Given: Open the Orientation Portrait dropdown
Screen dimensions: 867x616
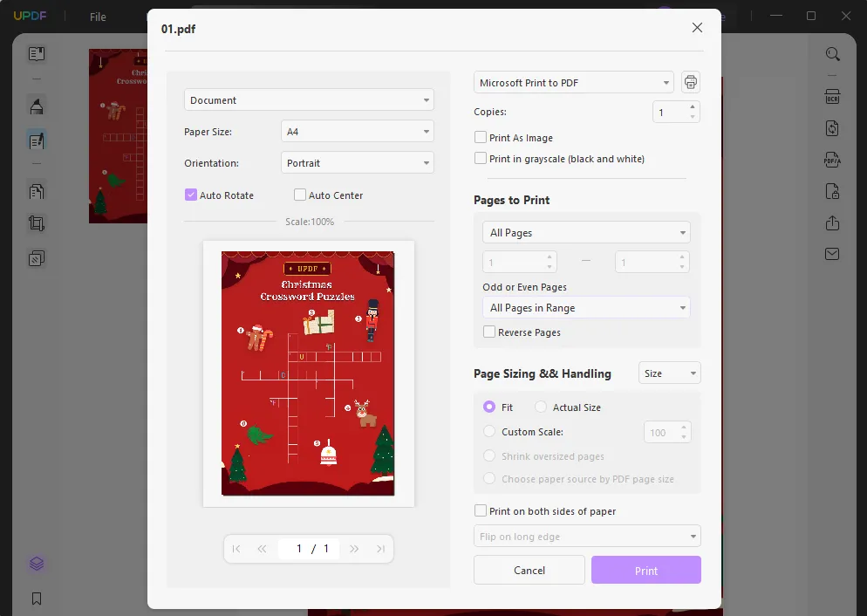Looking at the screenshot, I should pos(358,163).
